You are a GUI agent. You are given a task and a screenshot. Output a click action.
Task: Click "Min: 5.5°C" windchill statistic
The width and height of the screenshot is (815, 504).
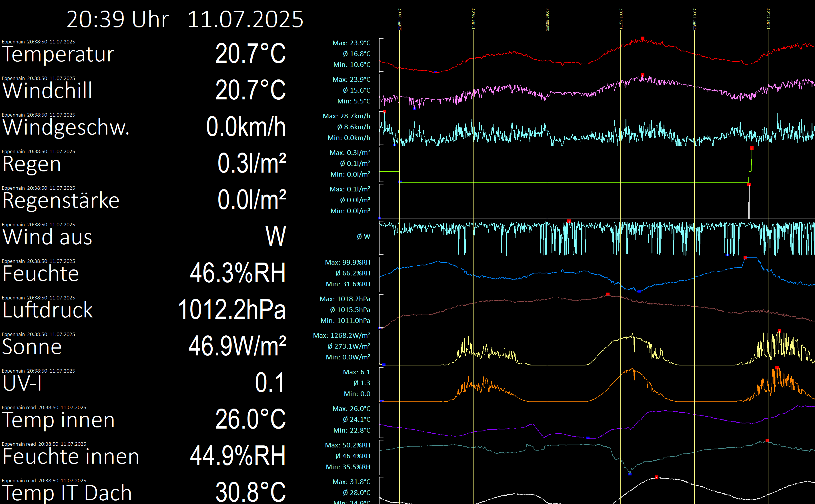354,101
